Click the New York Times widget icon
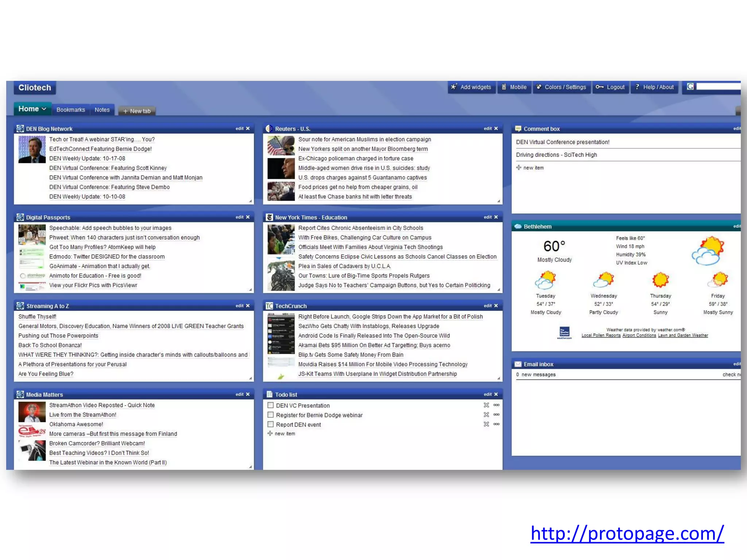The width and height of the screenshot is (747, 560). point(269,217)
